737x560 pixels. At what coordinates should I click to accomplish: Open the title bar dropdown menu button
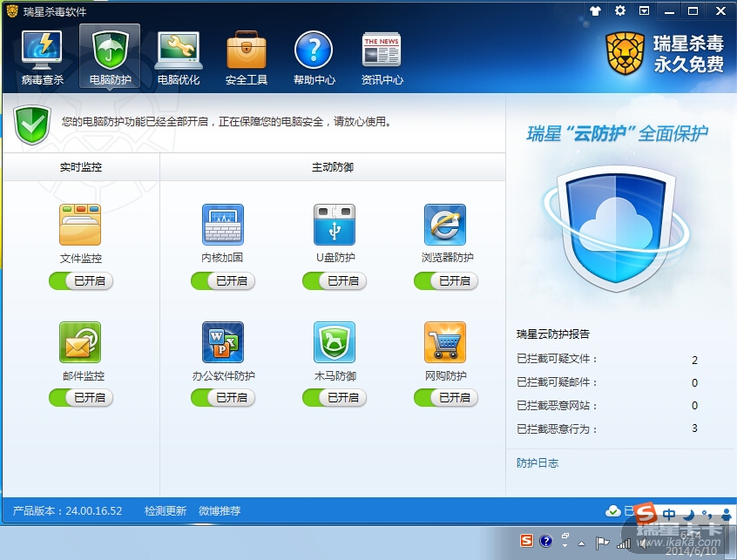click(644, 10)
